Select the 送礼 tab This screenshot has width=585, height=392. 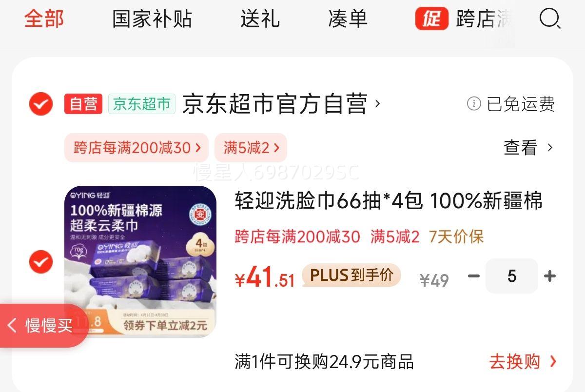point(260,19)
